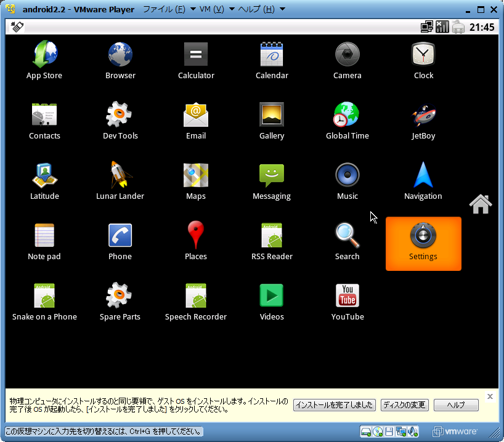Open the RSS Reader app
This screenshot has height=442, width=504.
click(x=272, y=241)
